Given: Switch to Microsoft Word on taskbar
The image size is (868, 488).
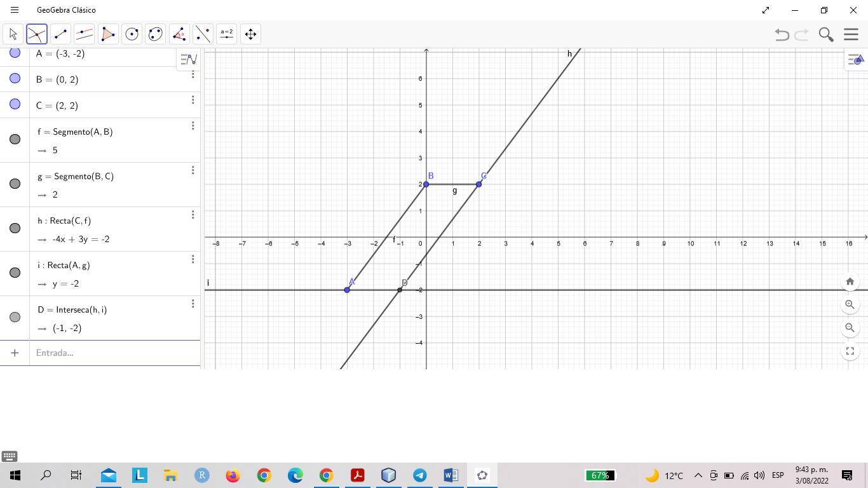Looking at the screenshot, I should (451, 475).
